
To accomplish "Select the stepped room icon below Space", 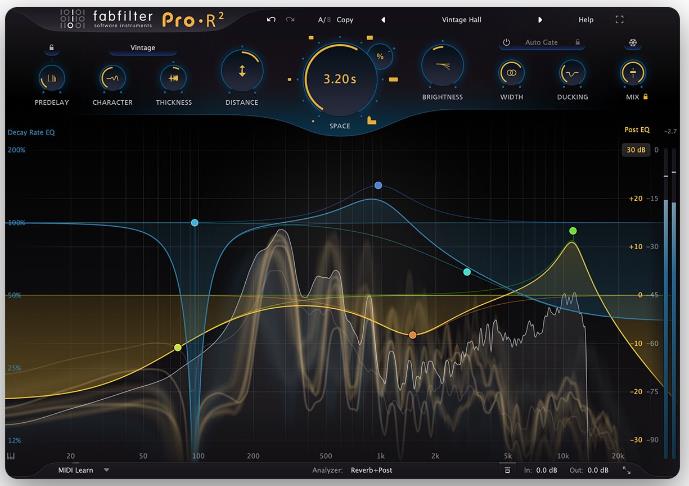I will [371, 120].
